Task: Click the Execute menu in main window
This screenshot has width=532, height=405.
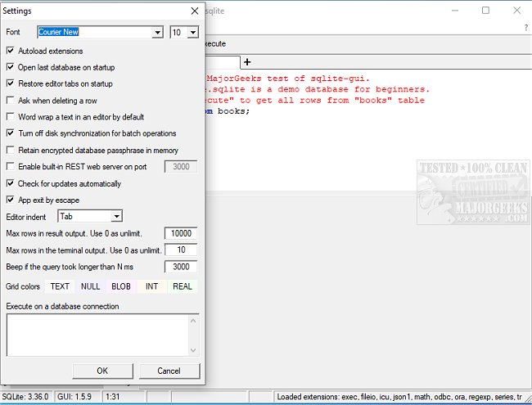Action: 215,43
